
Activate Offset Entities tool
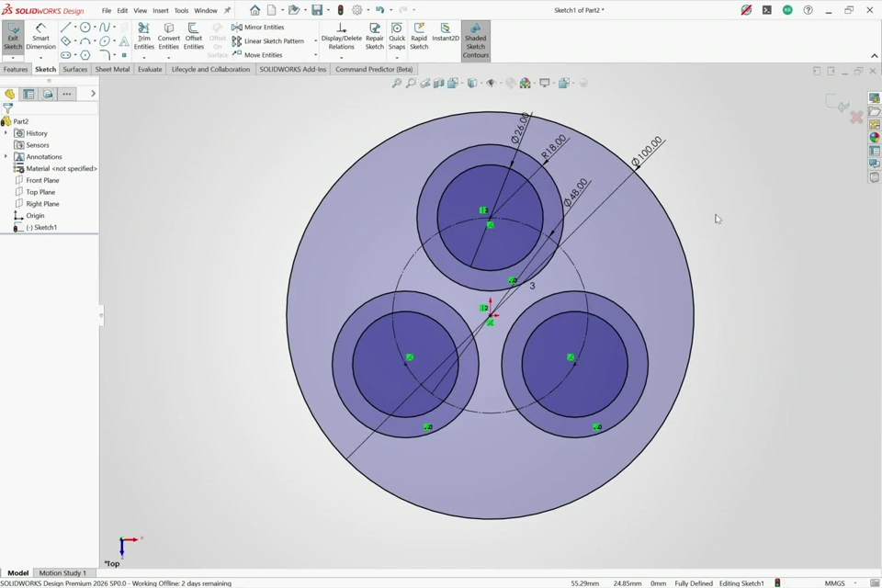tap(194, 37)
